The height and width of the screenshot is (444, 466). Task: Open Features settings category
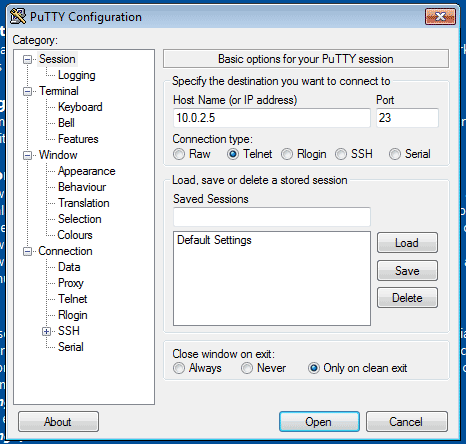(78, 139)
